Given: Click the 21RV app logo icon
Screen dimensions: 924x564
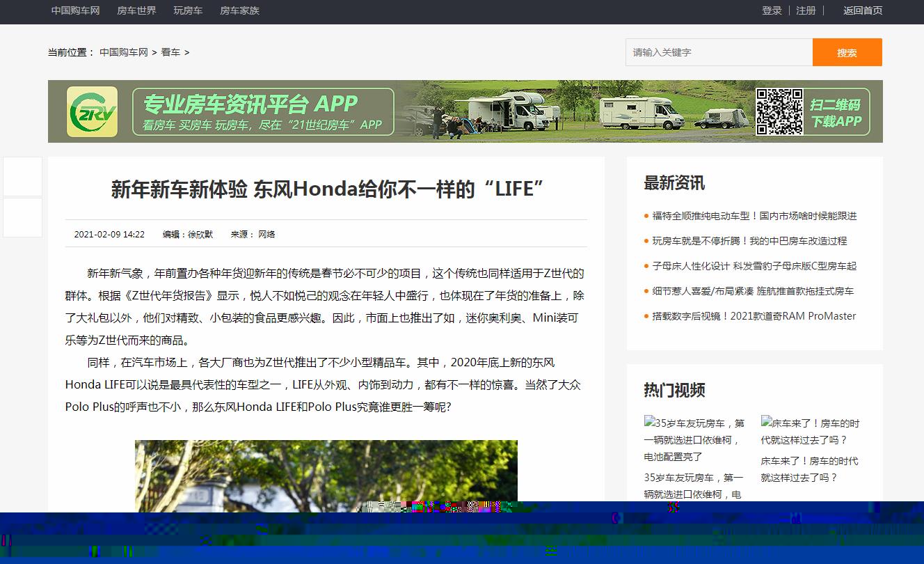Looking at the screenshot, I should pos(92,111).
